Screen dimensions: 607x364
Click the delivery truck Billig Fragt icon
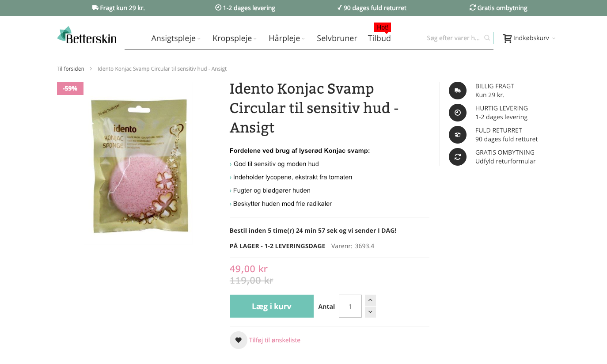[x=458, y=91]
